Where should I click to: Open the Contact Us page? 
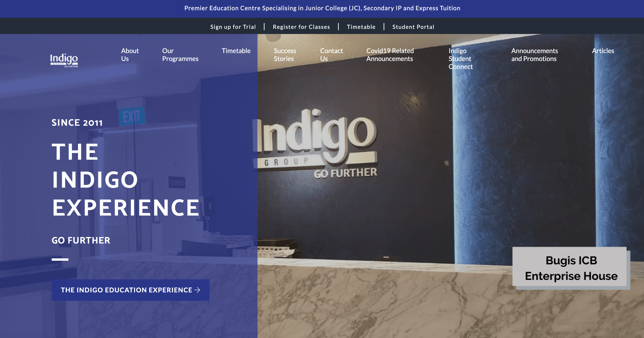coord(331,54)
